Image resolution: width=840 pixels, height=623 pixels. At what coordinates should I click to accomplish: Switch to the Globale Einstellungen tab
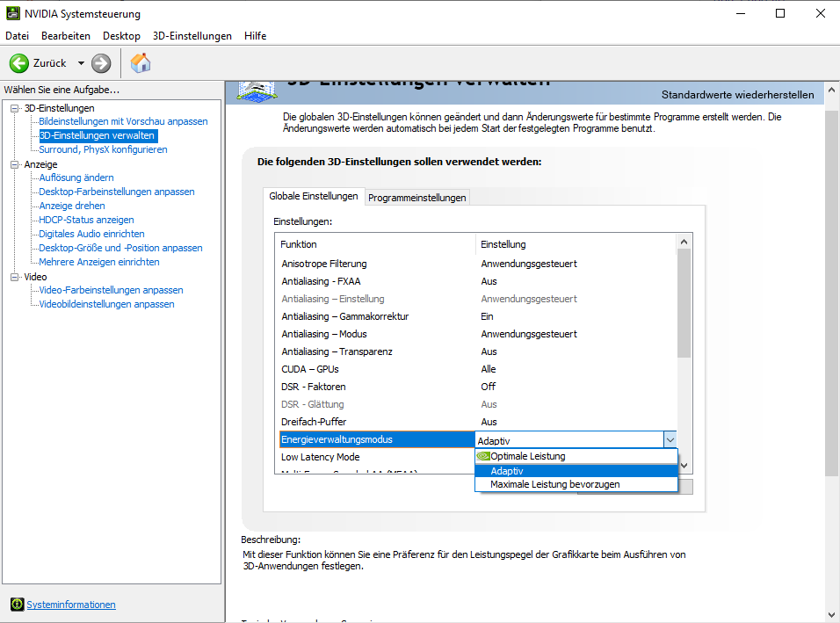click(314, 196)
